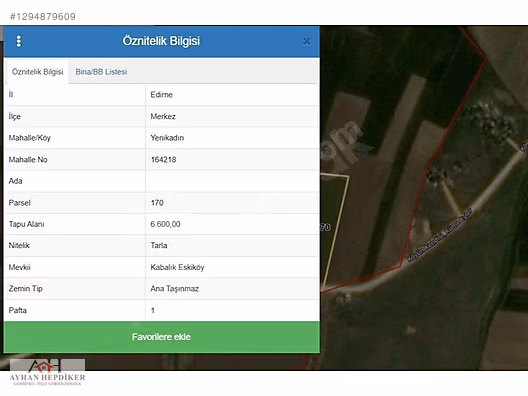Click the Pafta row label

point(18,310)
